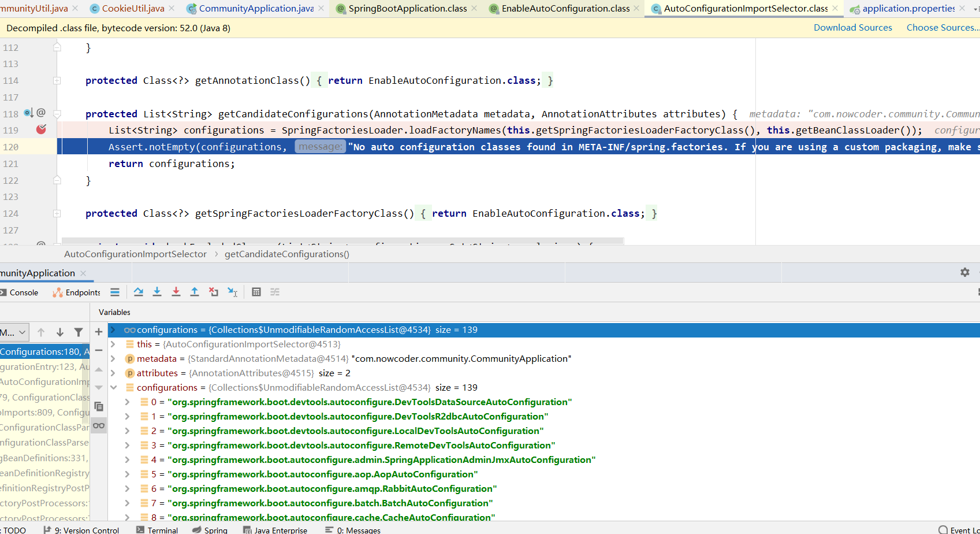Screen dimensions: 980x534
Task: Unfold getAnnotationClass method at line 114
Action: click(x=57, y=80)
